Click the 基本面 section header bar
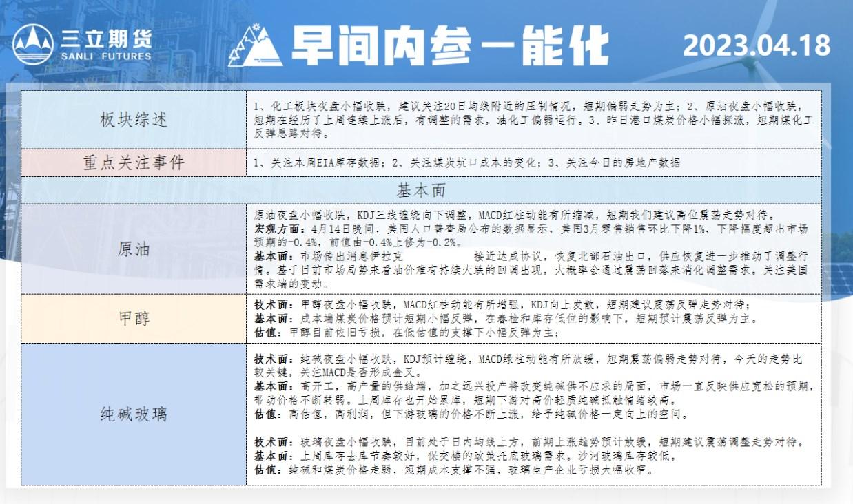853x504 pixels. click(421, 189)
